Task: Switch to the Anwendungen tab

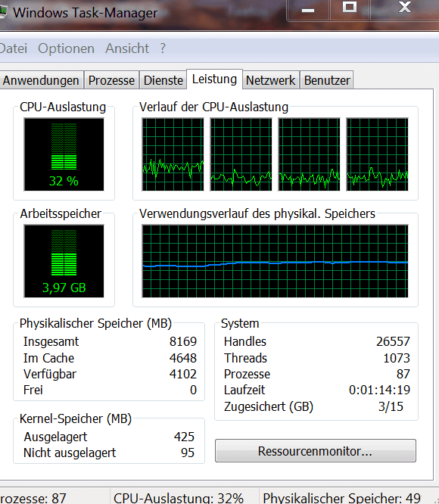Action: click(41, 80)
